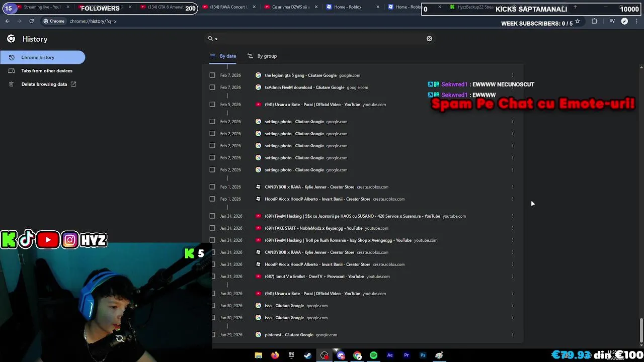Switch to the 'Ce ar vrea DZWS' tab
Viewport: 644px width, 362px height.
point(290,7)
